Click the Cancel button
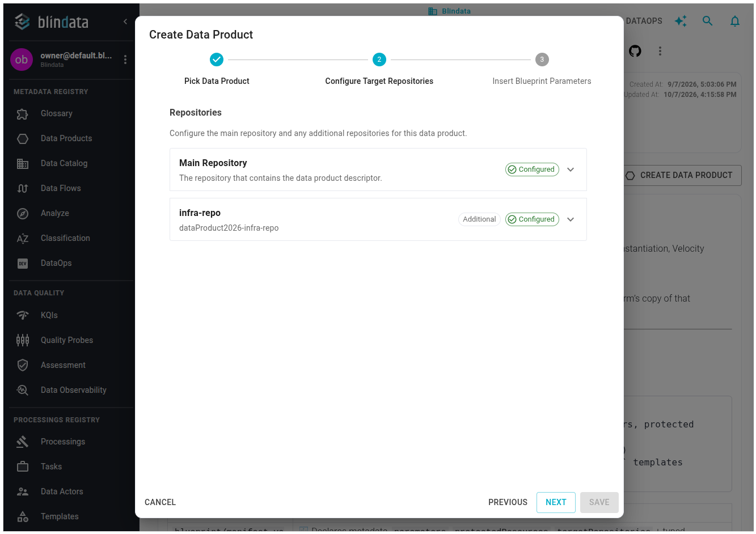 pos(161,502)
